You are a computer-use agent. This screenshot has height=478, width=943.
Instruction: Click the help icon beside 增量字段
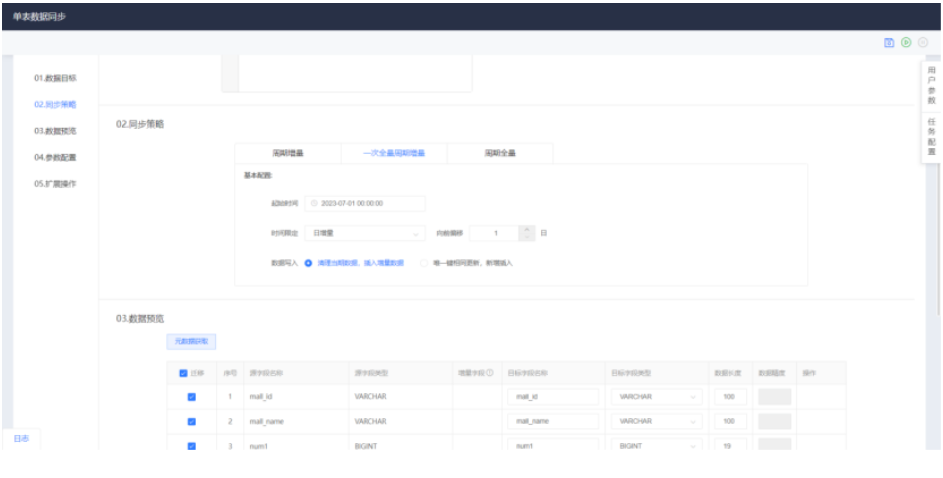point(490,373)
